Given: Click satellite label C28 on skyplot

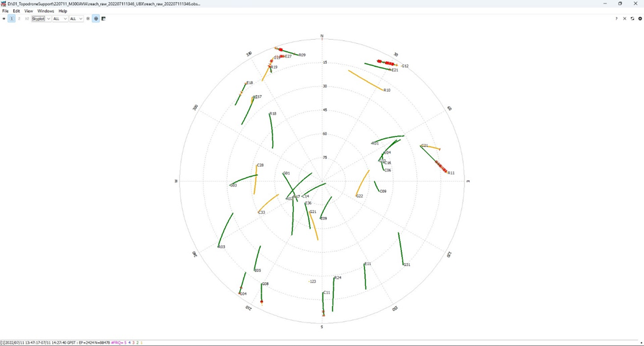Looking at the screenshot, I should coord(260,166).
